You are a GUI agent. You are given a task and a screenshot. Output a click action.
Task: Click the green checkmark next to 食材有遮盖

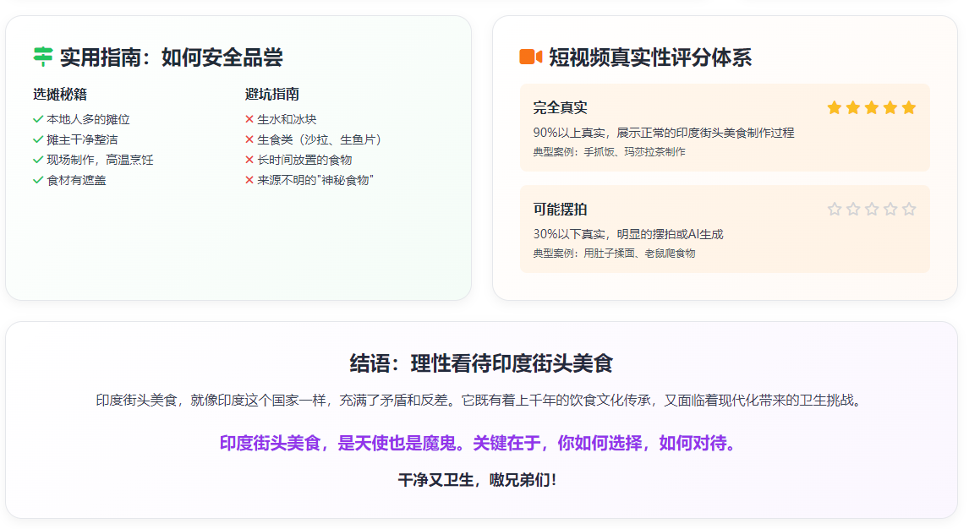point(38,180)
